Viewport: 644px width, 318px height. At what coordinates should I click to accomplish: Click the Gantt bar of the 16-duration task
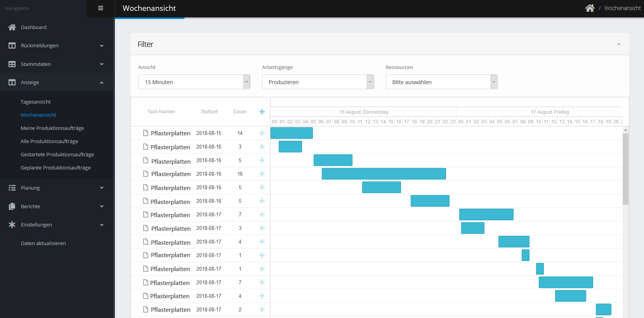(384, 174)
